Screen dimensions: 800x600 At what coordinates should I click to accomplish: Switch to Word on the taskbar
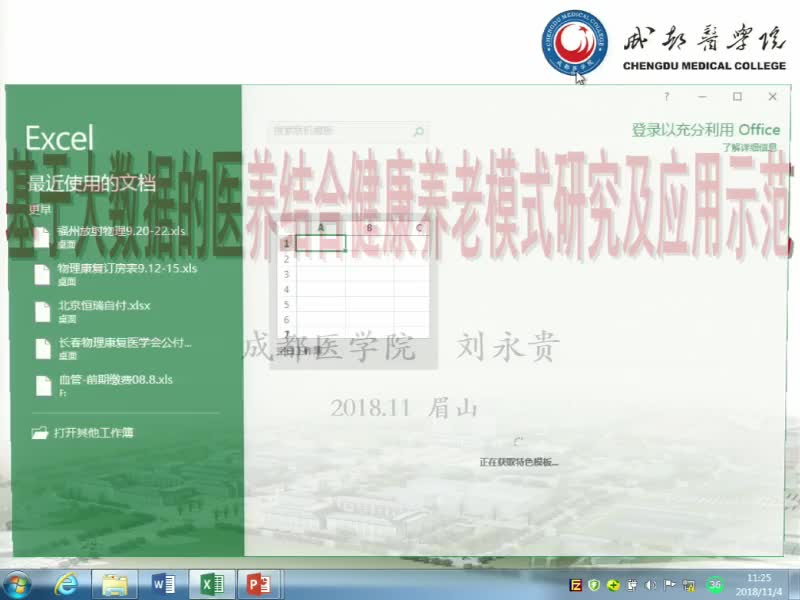163,584
